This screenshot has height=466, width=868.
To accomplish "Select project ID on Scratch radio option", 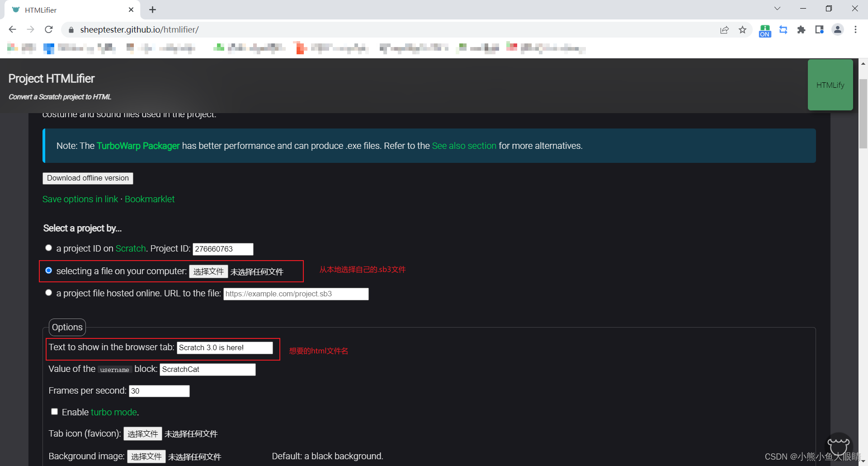I will click(48, 248).
